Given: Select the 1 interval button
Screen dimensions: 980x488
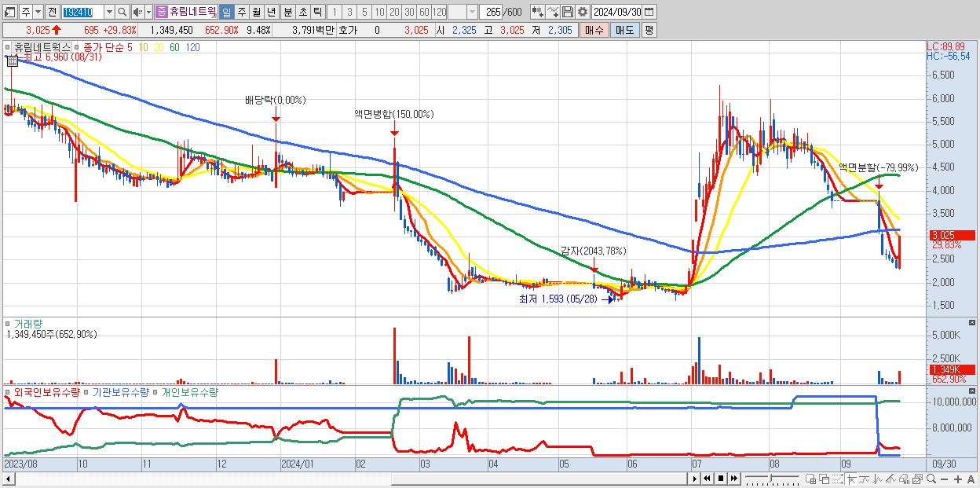Looking at the screenshot, I should point(335,13).
